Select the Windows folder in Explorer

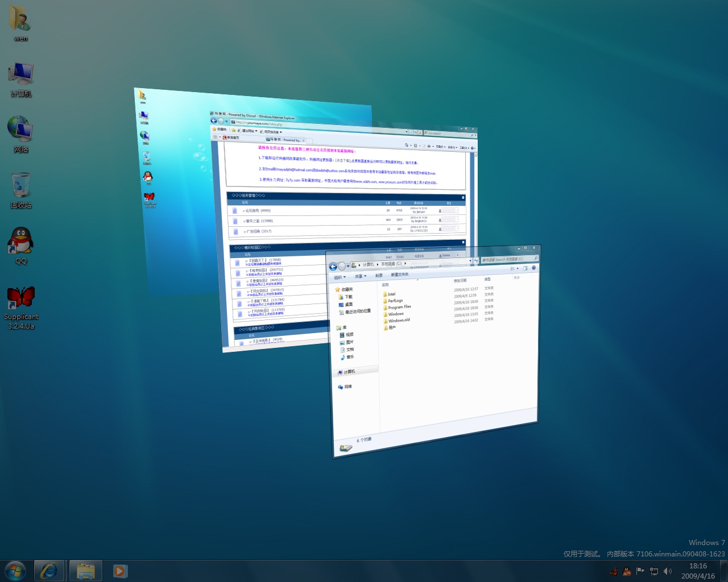click(x=394, y=314)
